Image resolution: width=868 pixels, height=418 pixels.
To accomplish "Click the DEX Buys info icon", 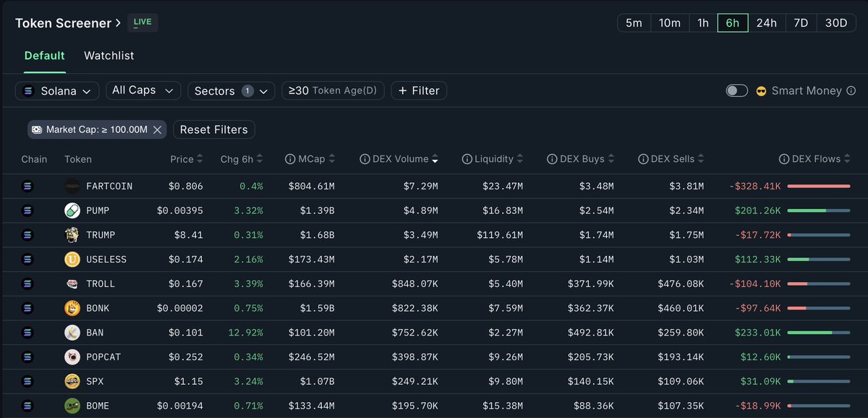I will [x=552, y=159].
